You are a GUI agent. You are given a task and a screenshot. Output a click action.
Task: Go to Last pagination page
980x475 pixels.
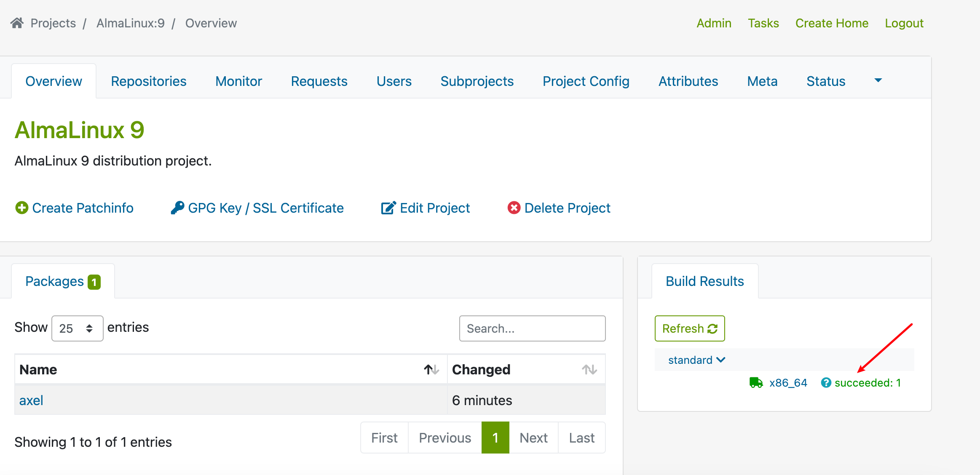pos(582,438)
